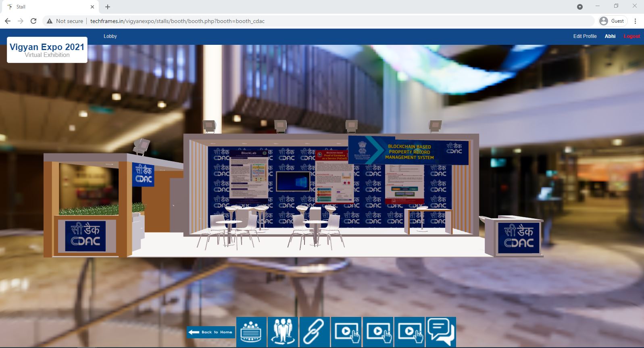Click the Vigyan Expo 2021 logo
This screenshot has height=348, width=644.
pos(47,50)
